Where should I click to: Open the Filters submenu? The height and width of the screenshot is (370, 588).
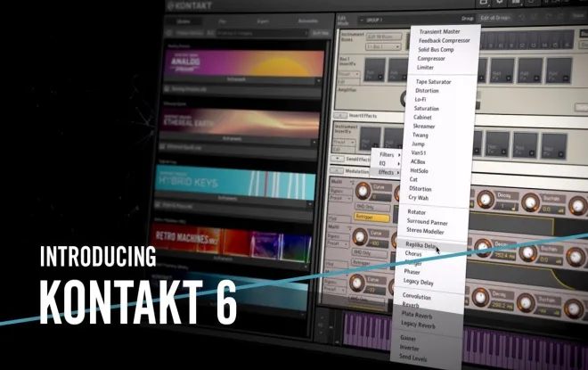tap(388, 154)
